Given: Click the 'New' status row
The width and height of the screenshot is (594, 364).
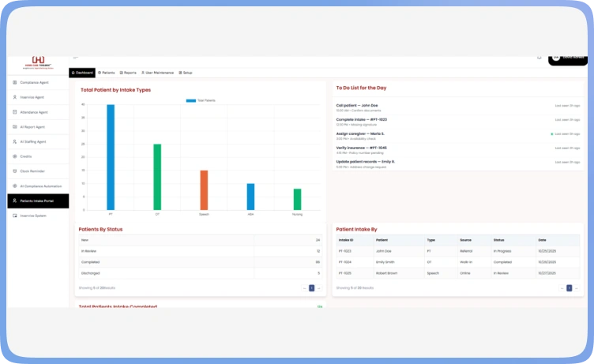Looking at the screenshot, I should [x=201, y=240].
